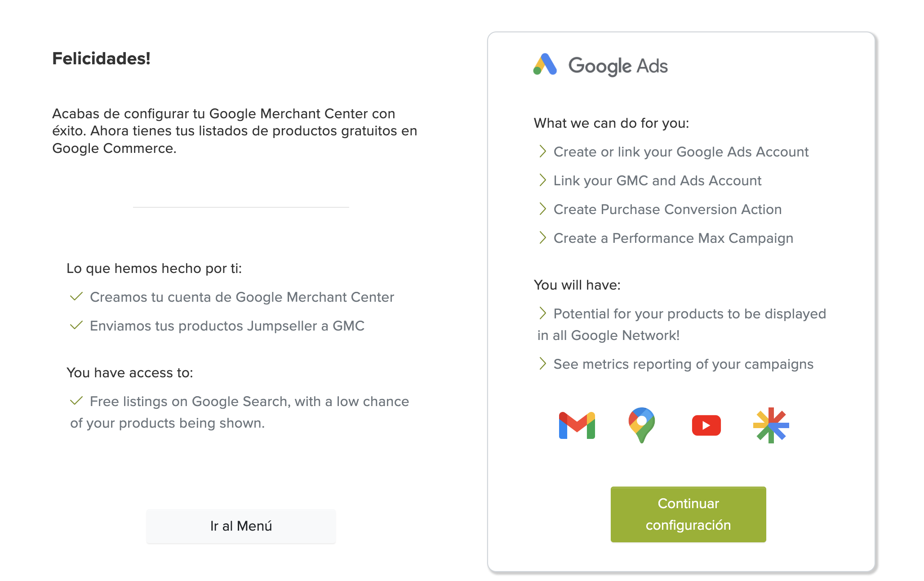Click the Gmail icon
Image resolution: width=924 pixels, height=581 pixels.
pyautogui.click(x=577, y=425)
